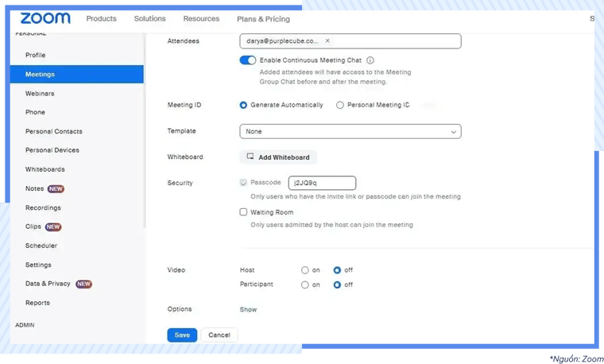Open Notes in sidebar
The image size is (604, 364).
tap(35, 188)
